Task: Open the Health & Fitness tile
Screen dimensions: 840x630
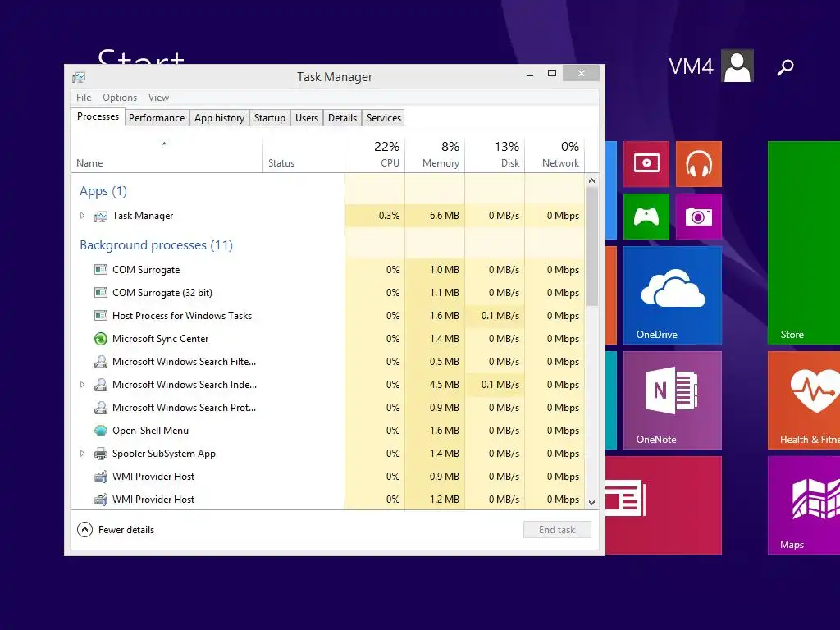Action: (x=804, y=400)
